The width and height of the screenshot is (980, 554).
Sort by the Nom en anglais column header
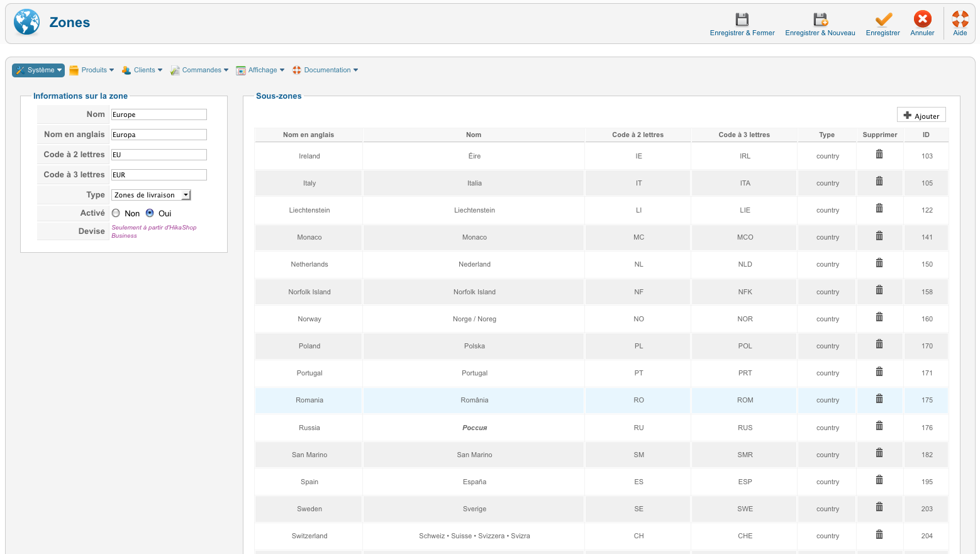coord(308,135)
